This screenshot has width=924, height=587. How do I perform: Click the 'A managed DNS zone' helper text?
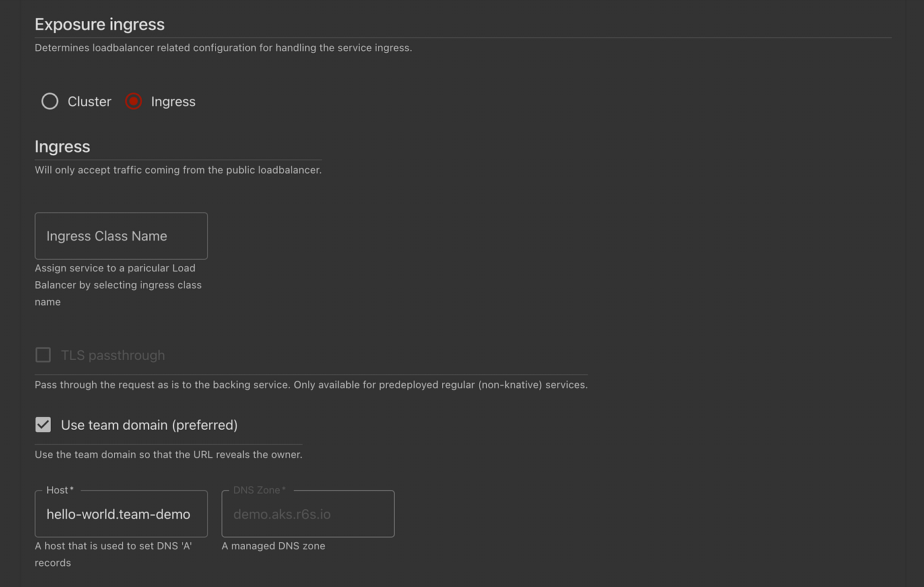[273, 546]
